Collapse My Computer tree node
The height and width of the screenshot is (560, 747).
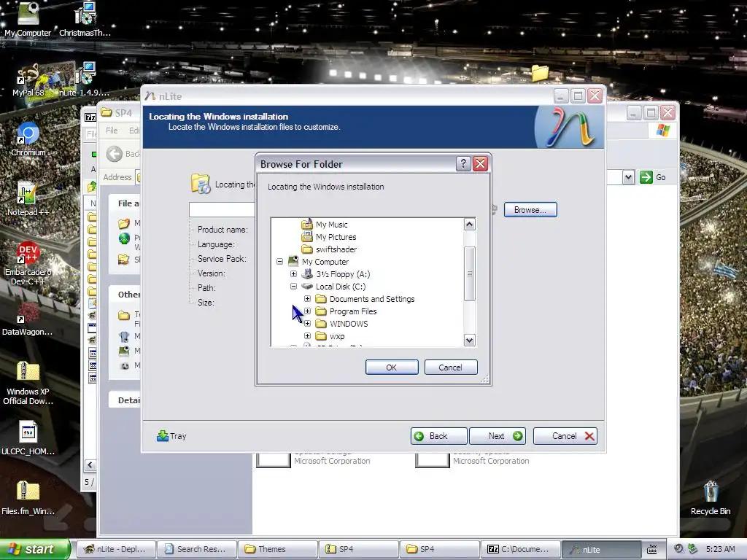[x=279, y=262]
